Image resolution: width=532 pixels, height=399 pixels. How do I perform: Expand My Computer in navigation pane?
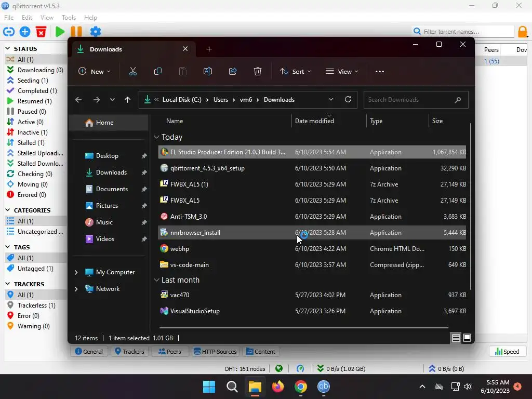click(x=76, y=272)
